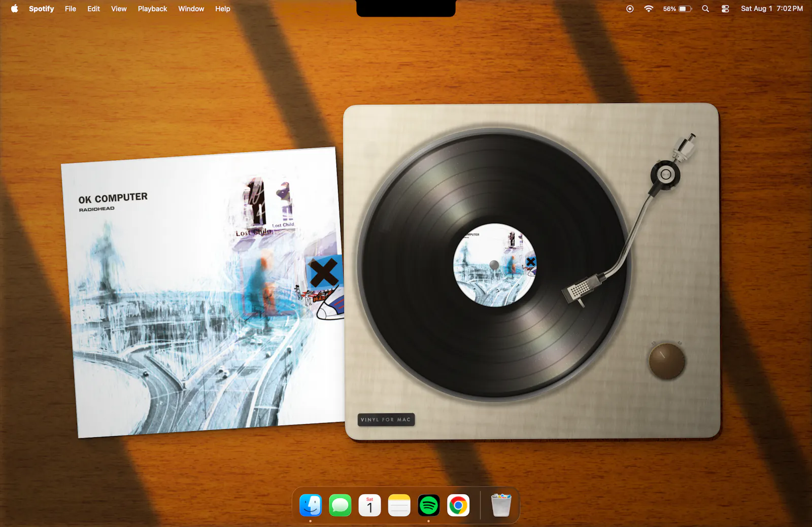Open the File menu
The height and width of the screenshot is (527, 812).
pos(71,9)
